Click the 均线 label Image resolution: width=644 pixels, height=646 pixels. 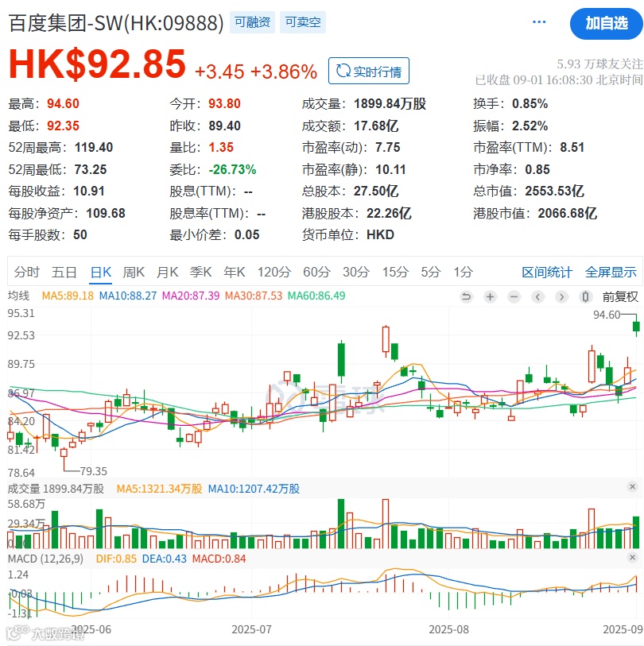click(18, 296)
